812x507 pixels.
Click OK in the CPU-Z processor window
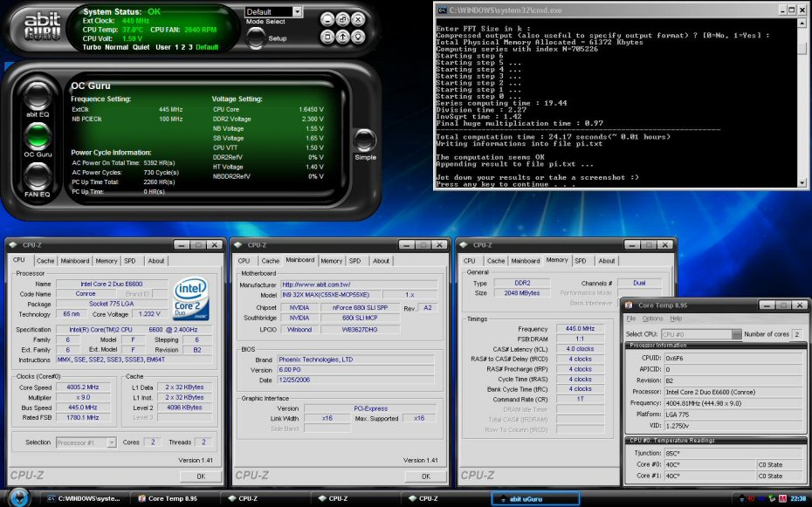[201, 476]
